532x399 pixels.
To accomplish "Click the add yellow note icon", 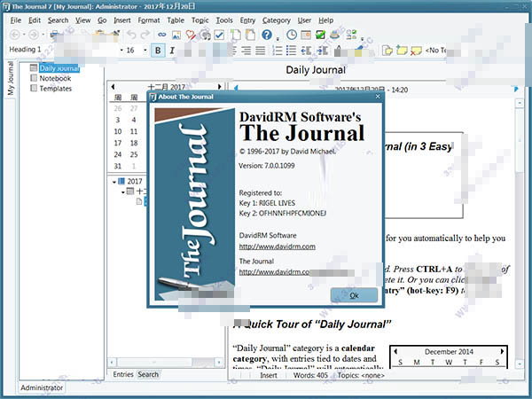I will click(402, 51).
